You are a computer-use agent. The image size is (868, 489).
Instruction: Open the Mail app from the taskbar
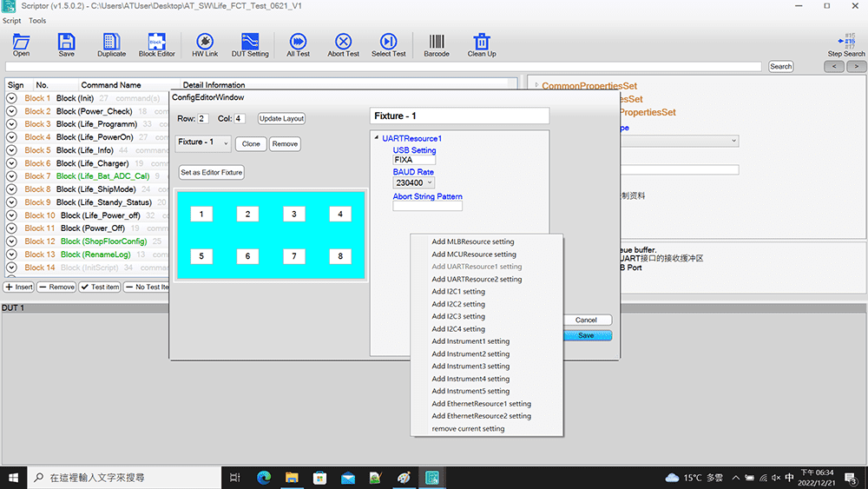[x=348, y=478]
